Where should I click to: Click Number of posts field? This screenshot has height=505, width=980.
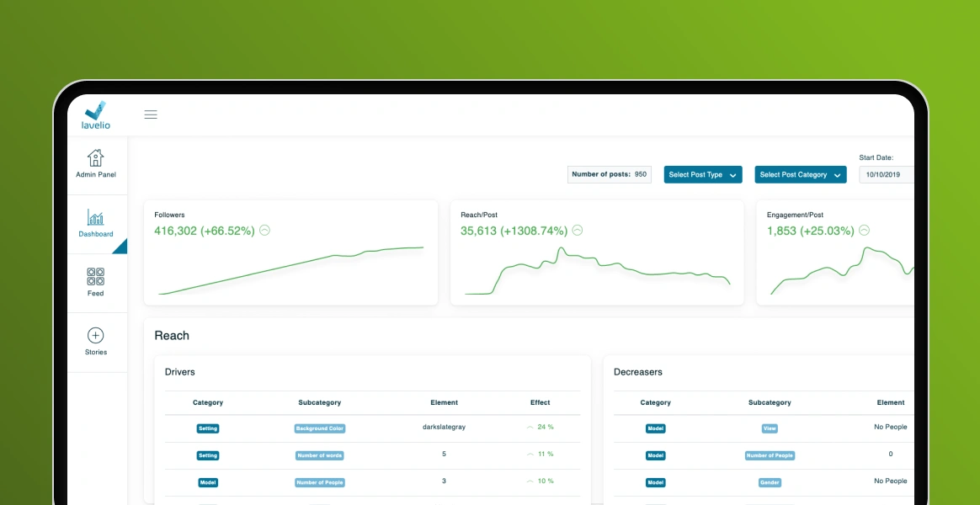click(610, 174)
